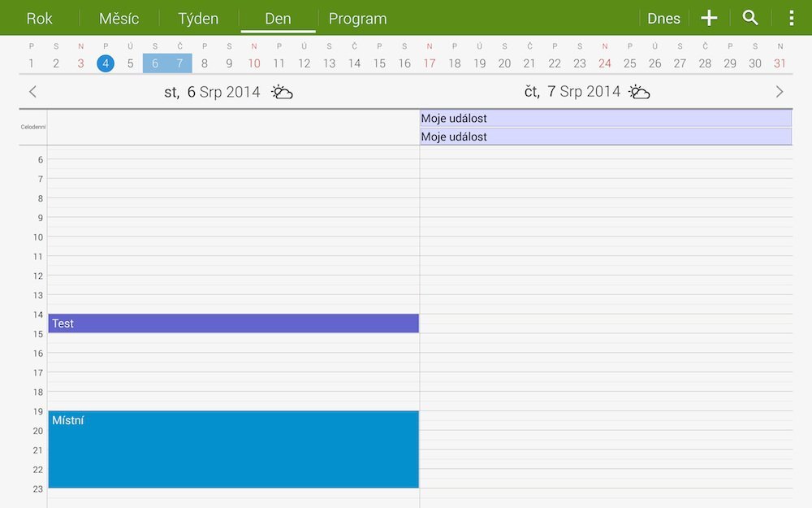Select day 17 in the date strip
The image size is (812, 508).
point(430,63)
